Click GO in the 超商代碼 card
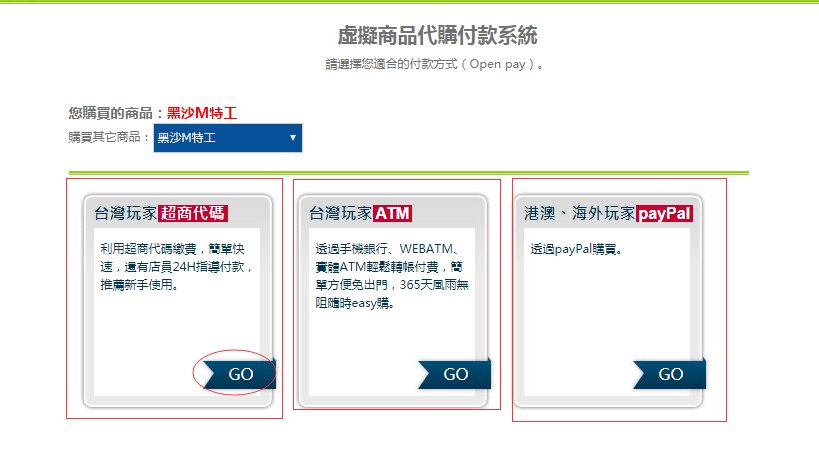 240,374
